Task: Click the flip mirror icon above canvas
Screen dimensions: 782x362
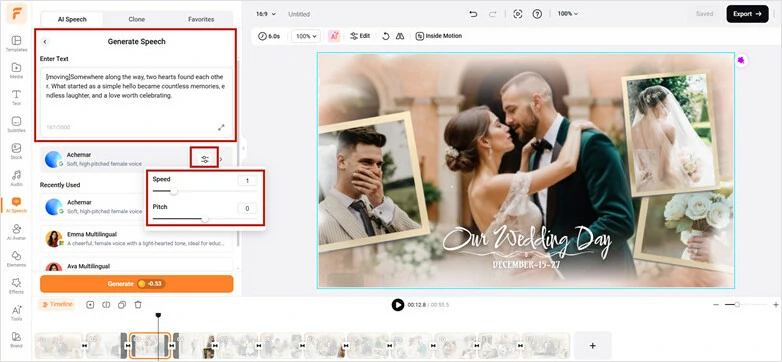Action: 399,36
